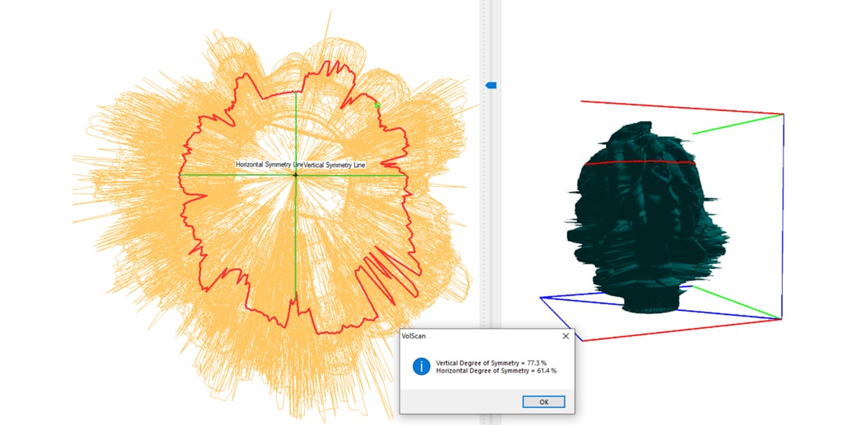
Task: Select the green point on red contour
Action: coord(377,105)
